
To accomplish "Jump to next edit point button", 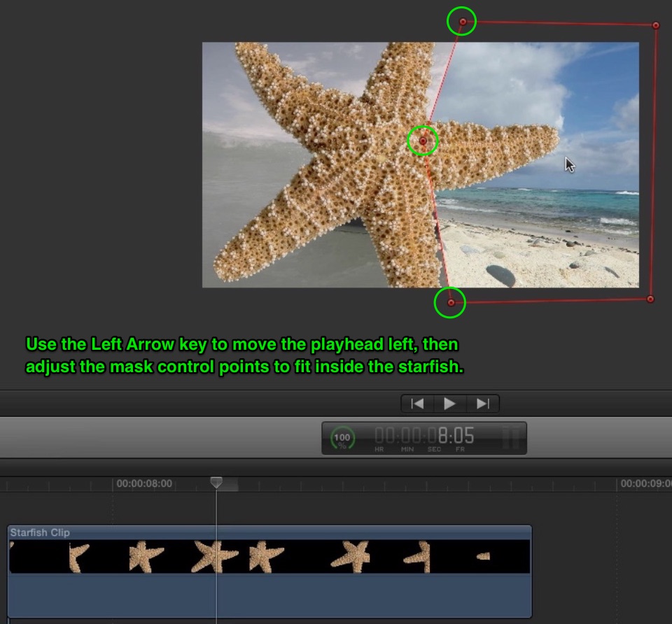I will point(482,404).
